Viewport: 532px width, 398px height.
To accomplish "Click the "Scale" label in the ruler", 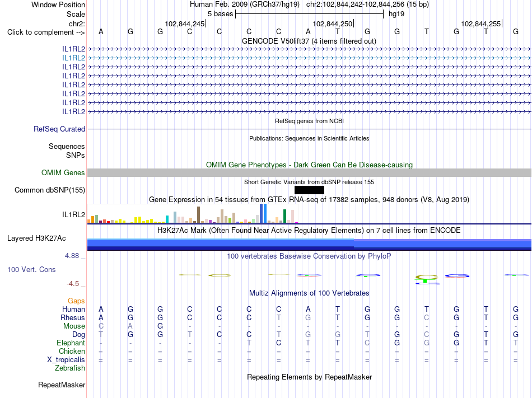I will [76, 14].
